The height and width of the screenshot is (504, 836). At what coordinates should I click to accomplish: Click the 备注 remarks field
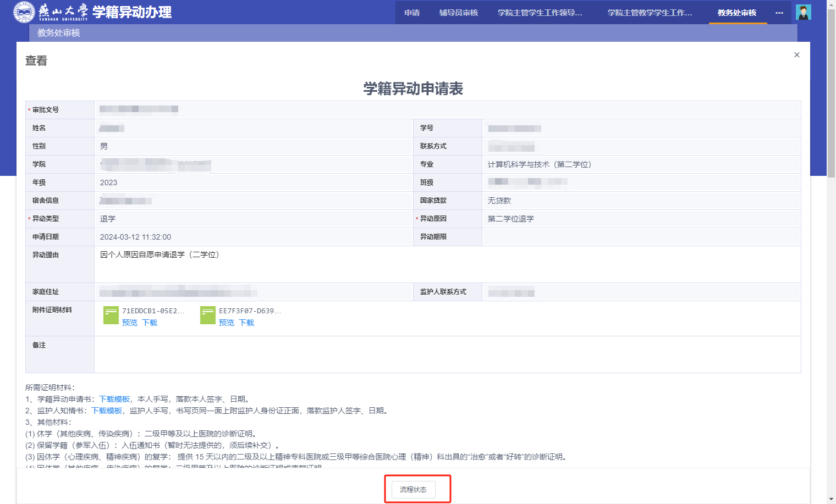447,354
